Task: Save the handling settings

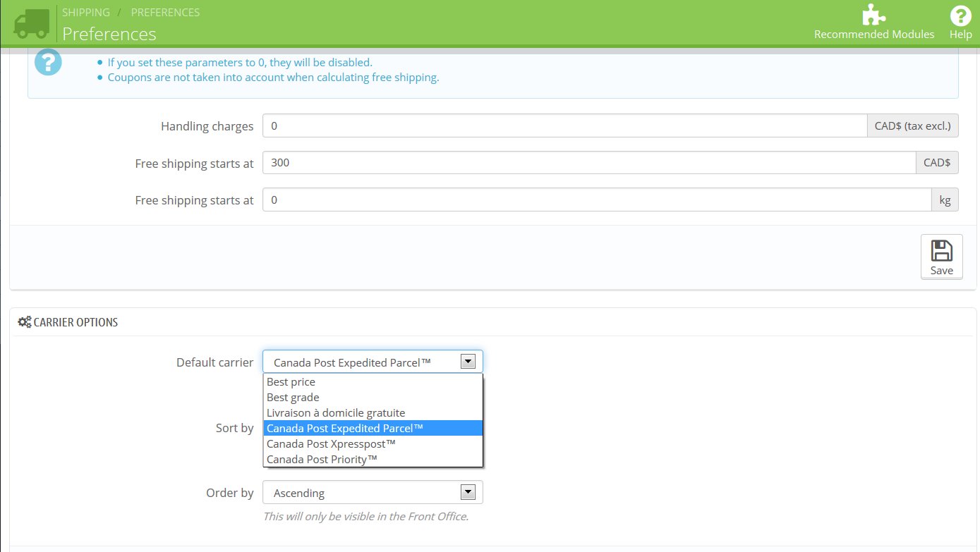Action: click(x=941, y=257)
